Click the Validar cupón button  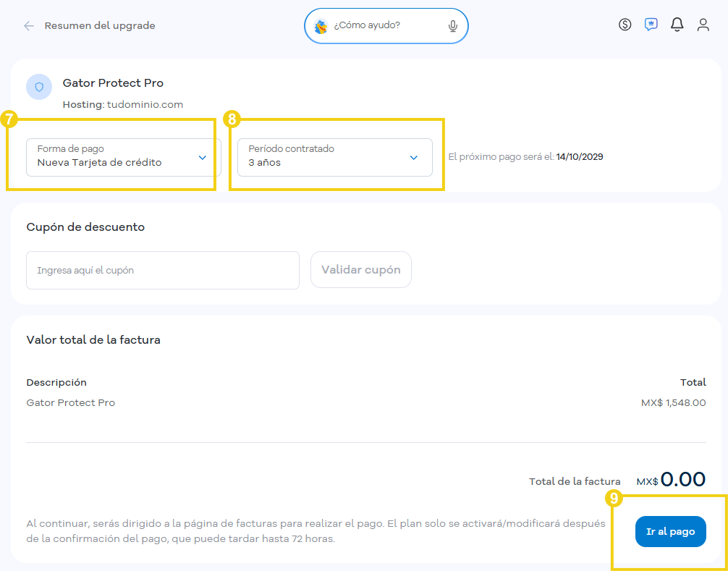click(361, 270)
